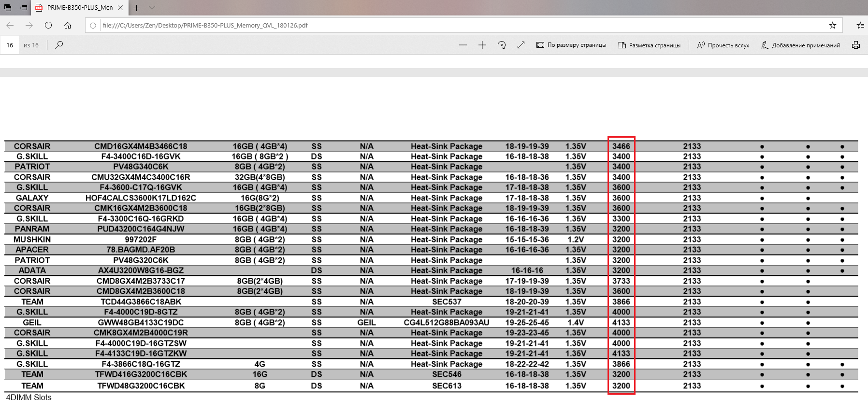Image resolution: width=868 pixels, height=400 pixels.
Task: Click part number CMD8GX4M2B3733C17
Action: pos(141,281)
